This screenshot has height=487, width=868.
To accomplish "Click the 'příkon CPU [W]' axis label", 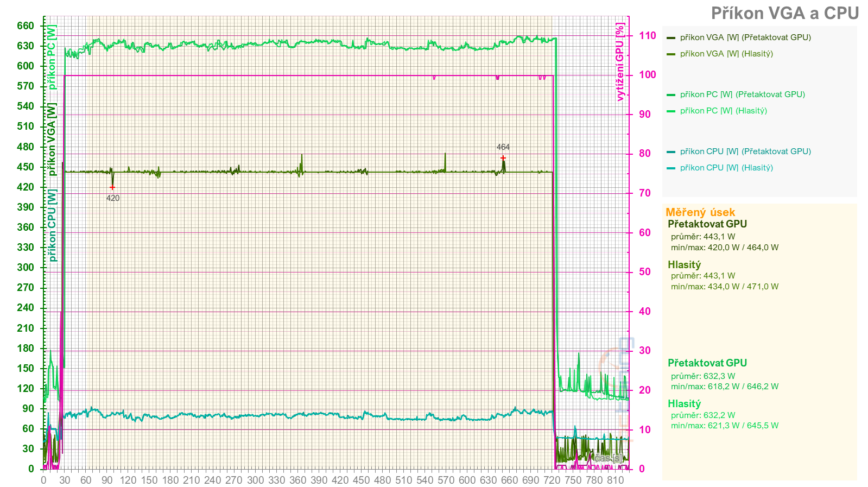I will coord(52,225).
